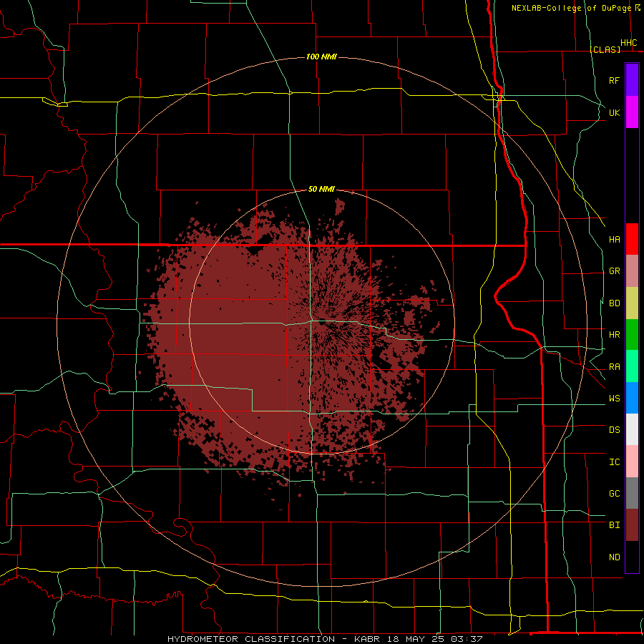This screenshot has width=644, height=644.
Task: Click the 'BI' legend label
Action: (x=615, y=525)
